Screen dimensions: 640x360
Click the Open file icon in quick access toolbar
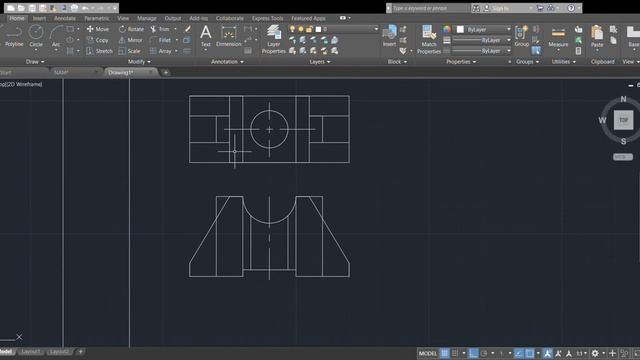point(21,8)
